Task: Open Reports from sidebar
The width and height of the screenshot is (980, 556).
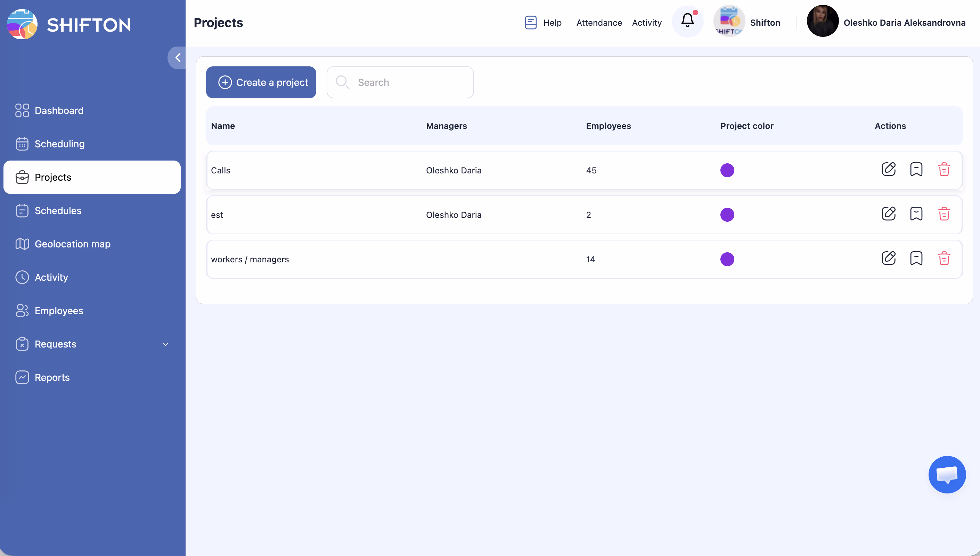Action: [x=52, y=377]
